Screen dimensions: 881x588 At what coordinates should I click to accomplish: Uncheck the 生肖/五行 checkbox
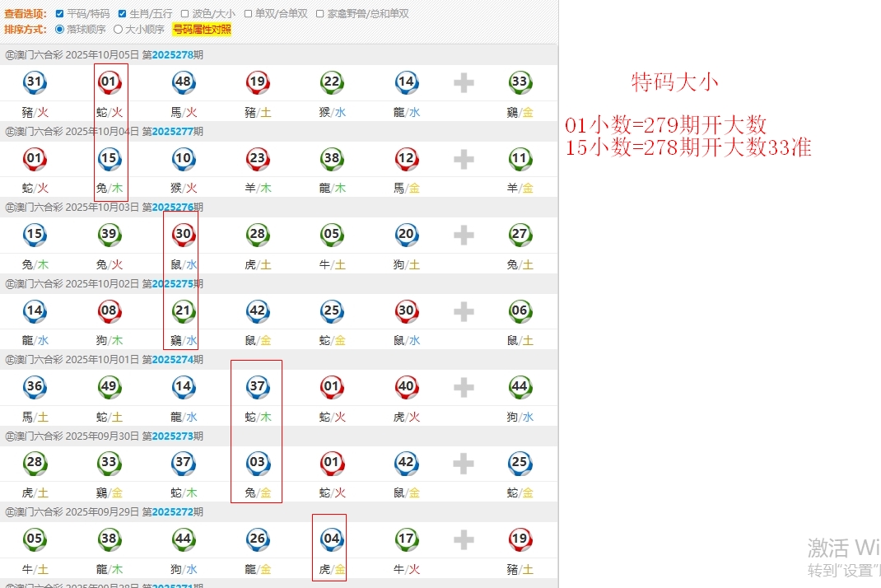tap(123, 14)
